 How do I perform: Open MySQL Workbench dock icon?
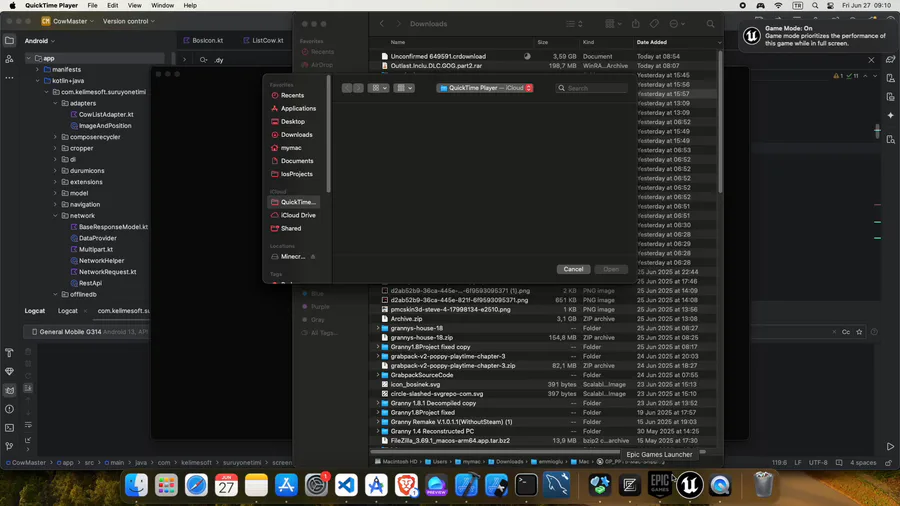[556, 485]
